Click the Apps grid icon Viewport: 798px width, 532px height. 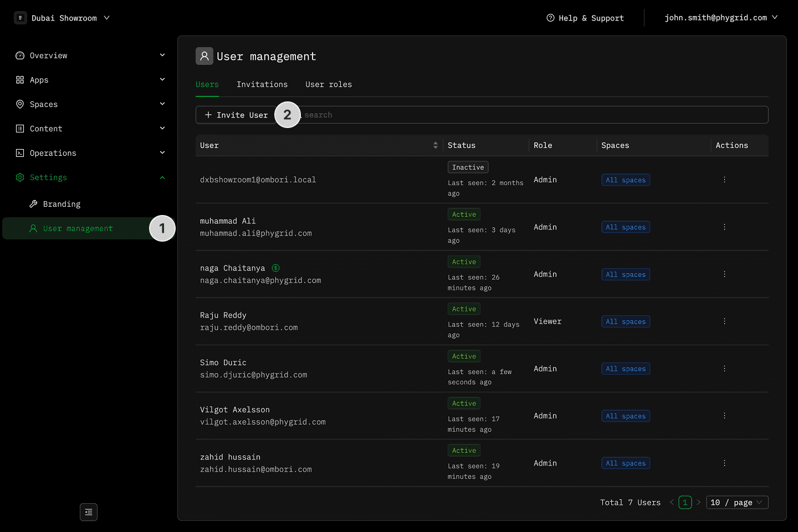20,80
